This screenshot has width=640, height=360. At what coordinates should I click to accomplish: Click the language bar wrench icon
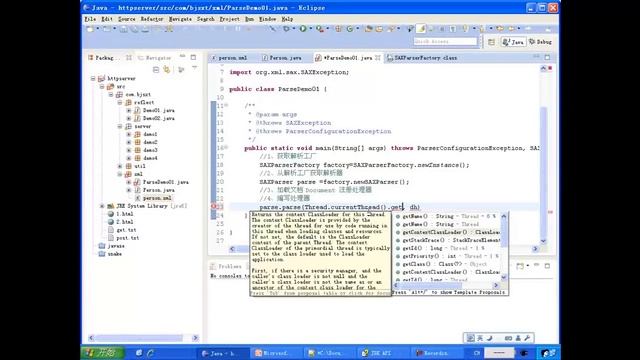[x=527, y=338]
